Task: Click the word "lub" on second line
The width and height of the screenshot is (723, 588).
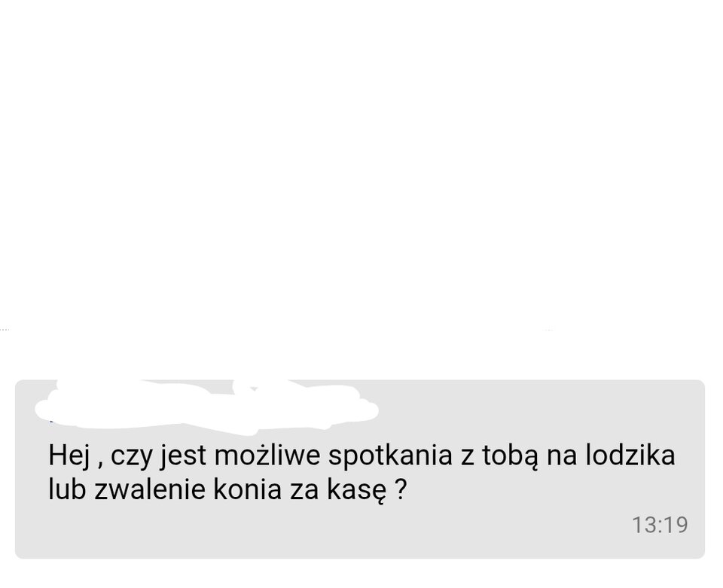Action: (67, 489)
